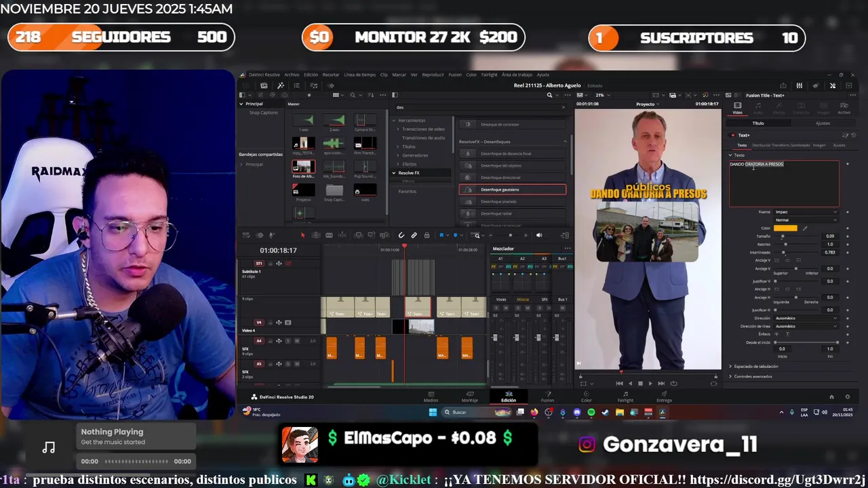Toggle subtitle ST1 track visibility
Screen dimensions: 868x488
(288, 263)
